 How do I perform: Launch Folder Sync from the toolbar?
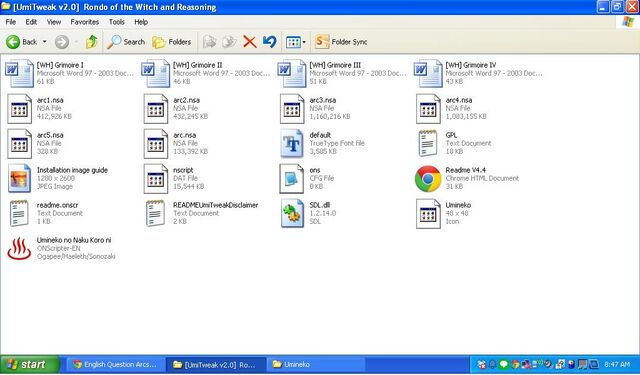341,42
